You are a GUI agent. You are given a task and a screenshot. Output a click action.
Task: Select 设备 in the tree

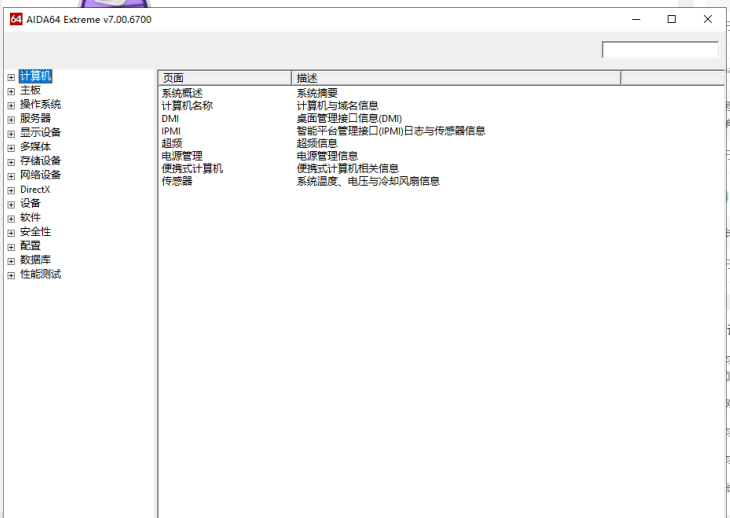click(30, 203)
